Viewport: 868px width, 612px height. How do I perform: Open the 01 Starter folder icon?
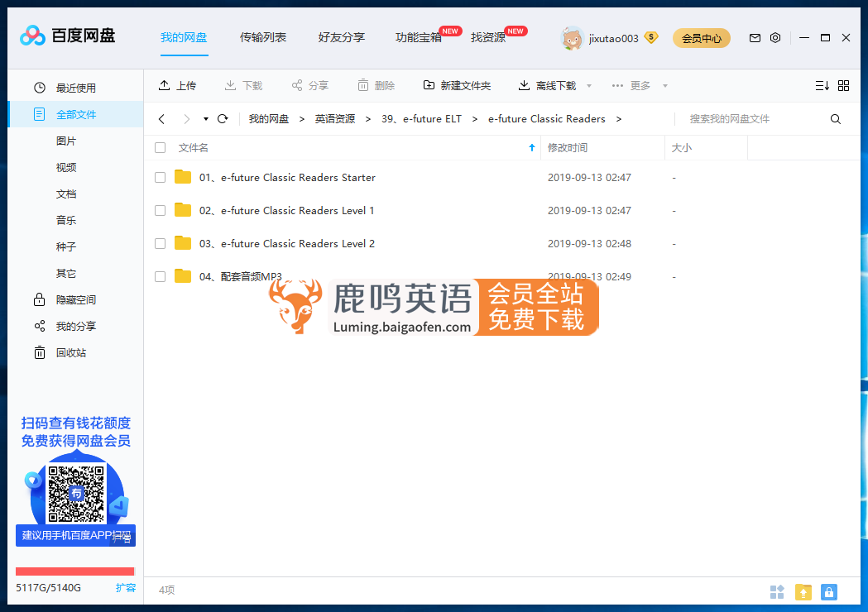click(x=183, y=177)
